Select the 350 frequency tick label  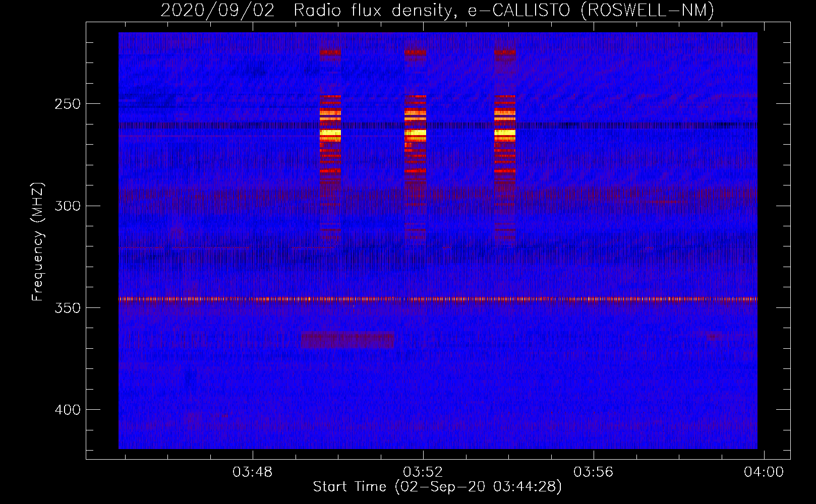[68, 308]
